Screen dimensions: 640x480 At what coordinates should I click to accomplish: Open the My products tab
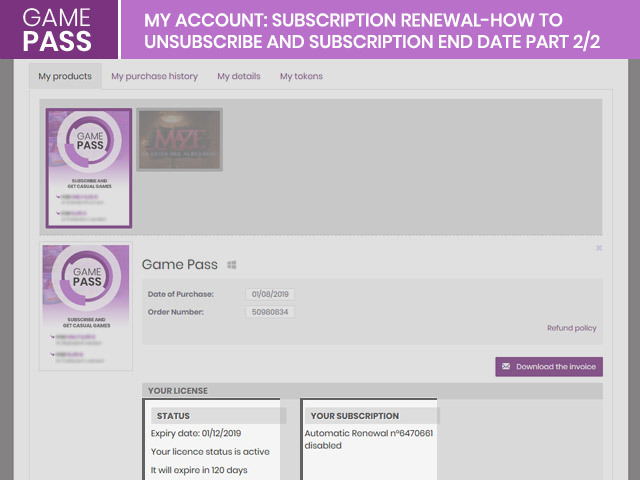[x=65, y=76]
